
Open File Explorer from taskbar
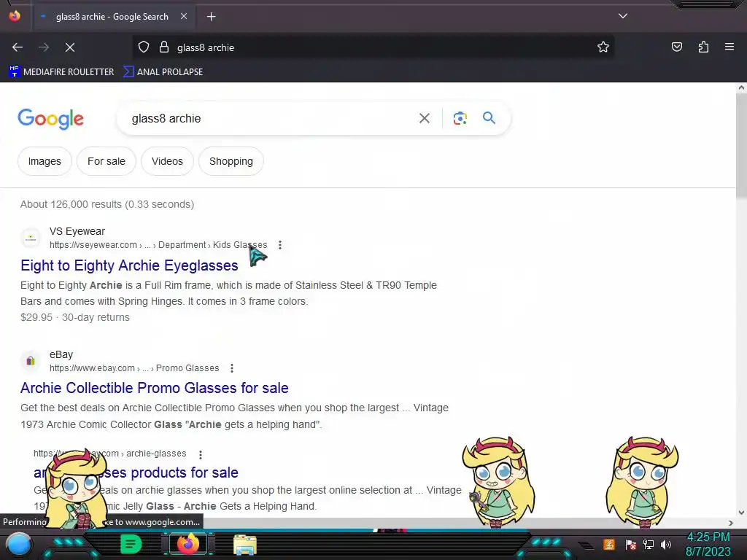coord(245,545)
